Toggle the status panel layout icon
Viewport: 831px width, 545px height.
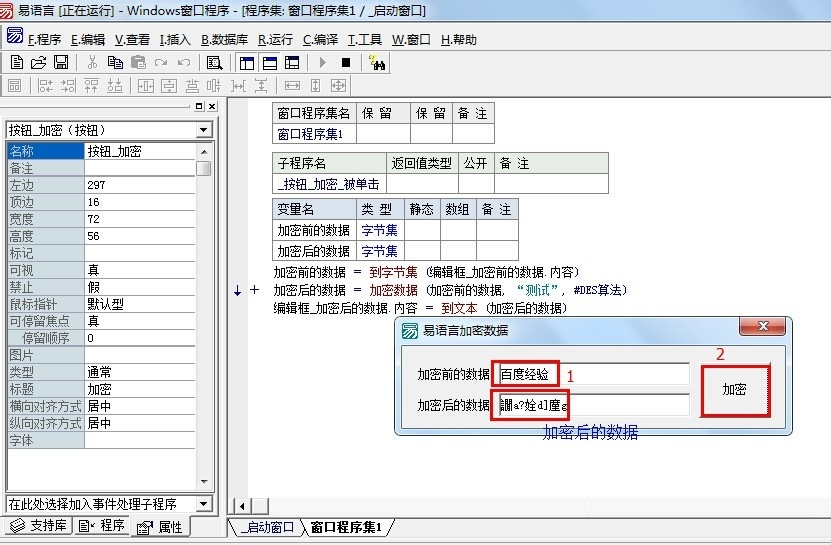pos(270,63)
